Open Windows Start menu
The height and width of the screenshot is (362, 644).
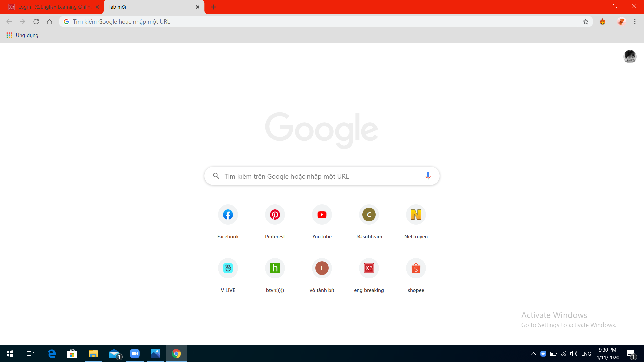10,353
